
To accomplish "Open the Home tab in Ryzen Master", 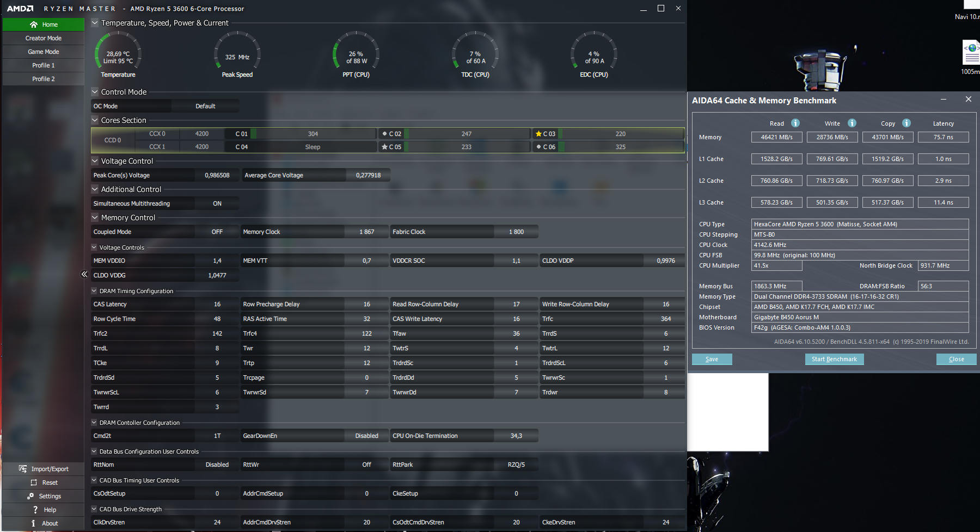I will pos(44,24).
